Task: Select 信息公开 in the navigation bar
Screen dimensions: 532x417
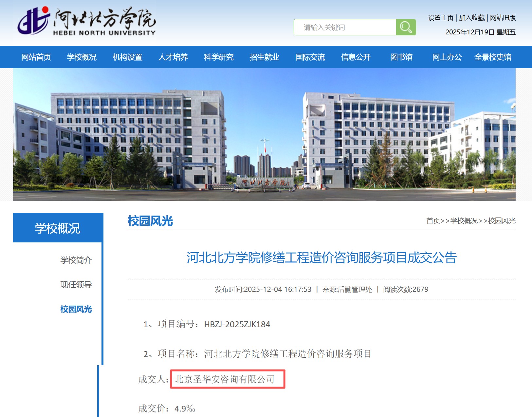Action: (356, 57)
